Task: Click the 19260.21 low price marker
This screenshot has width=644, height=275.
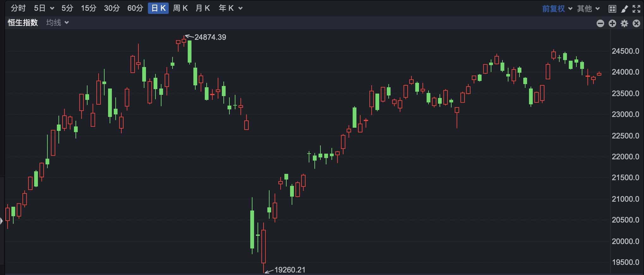Action: pos(289,270)
